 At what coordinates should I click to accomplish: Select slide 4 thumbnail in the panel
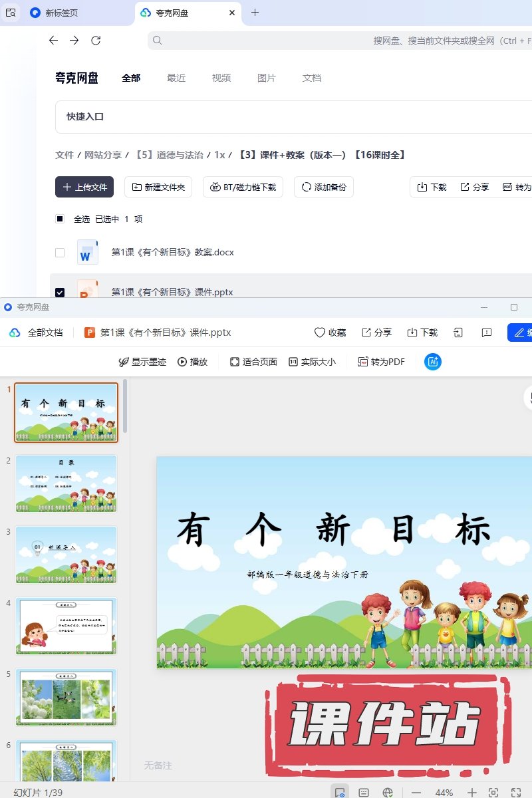coord(66,626)
